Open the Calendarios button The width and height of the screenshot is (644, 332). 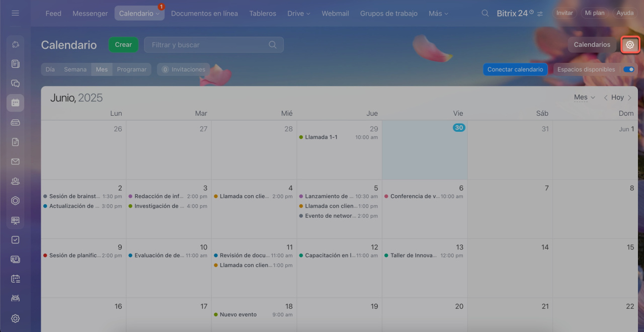592,45
